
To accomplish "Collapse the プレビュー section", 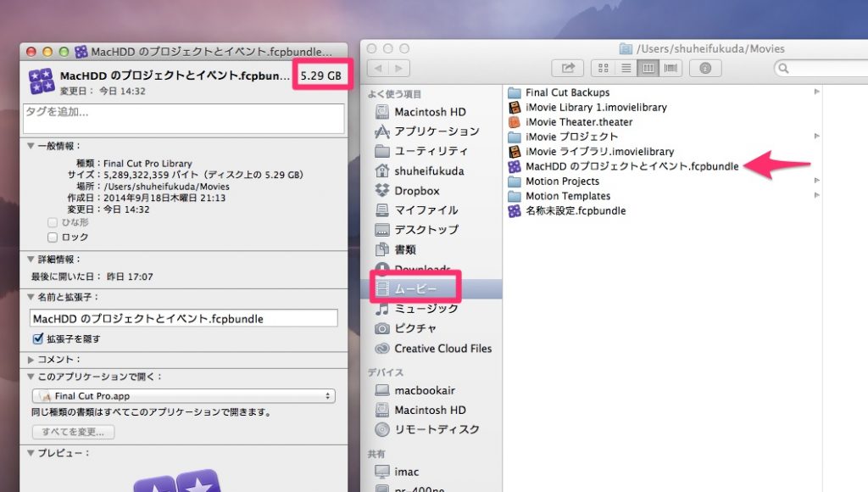I will [31, 453].
